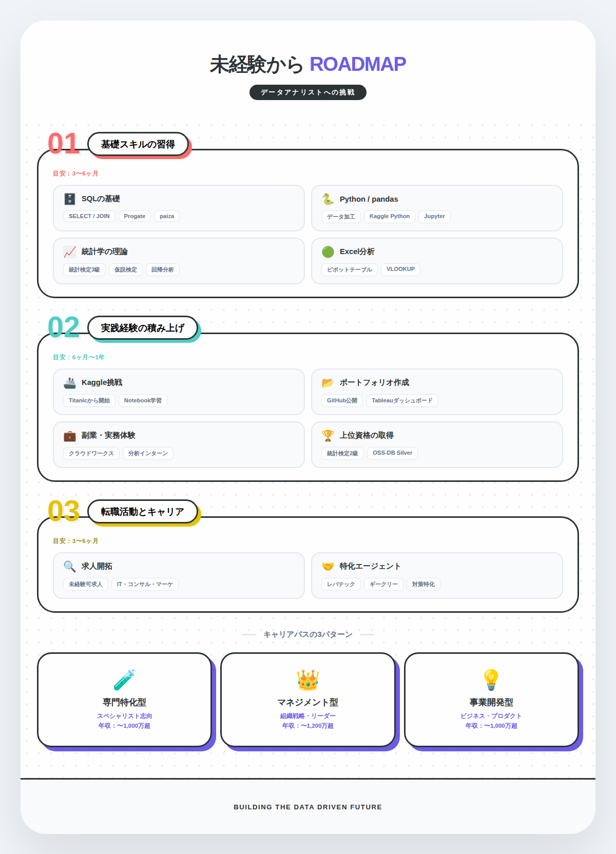616x854 pixels.
Task: Click the 求人開拓 card title
Action: click(x=97, y=567)
